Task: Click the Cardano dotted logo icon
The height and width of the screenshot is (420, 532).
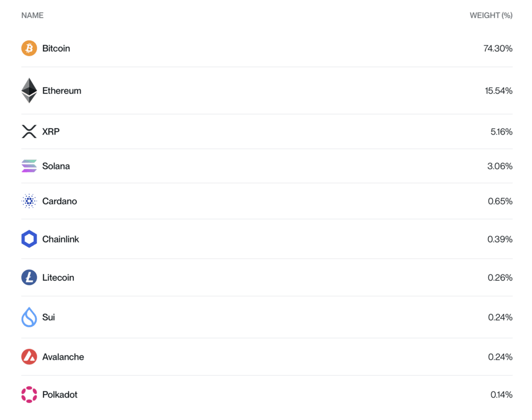Action: (29, 201)
